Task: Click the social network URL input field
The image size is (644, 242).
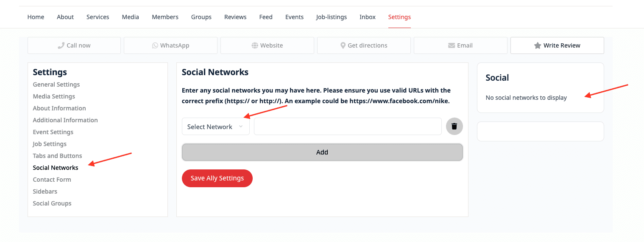Action: 348,127
